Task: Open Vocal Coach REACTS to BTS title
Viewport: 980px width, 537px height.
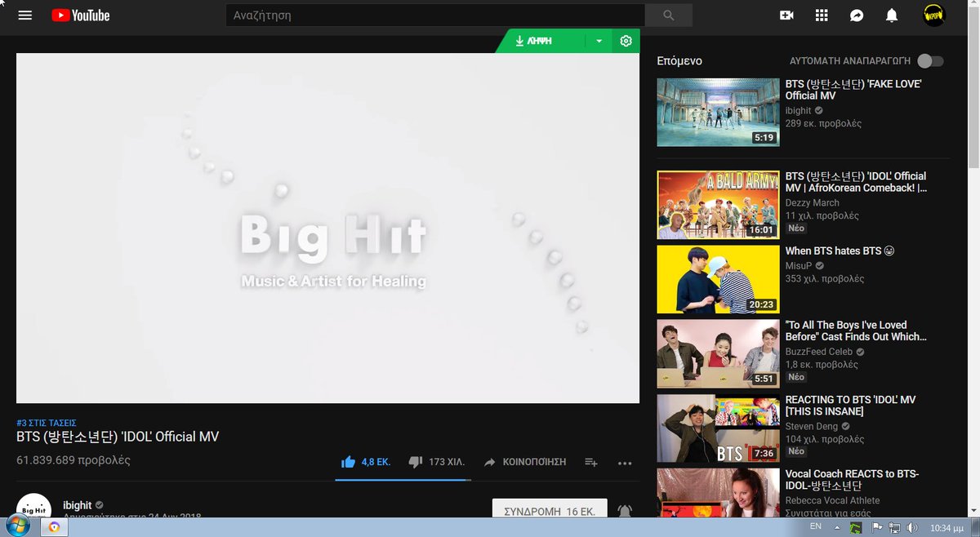Action: 852,480
